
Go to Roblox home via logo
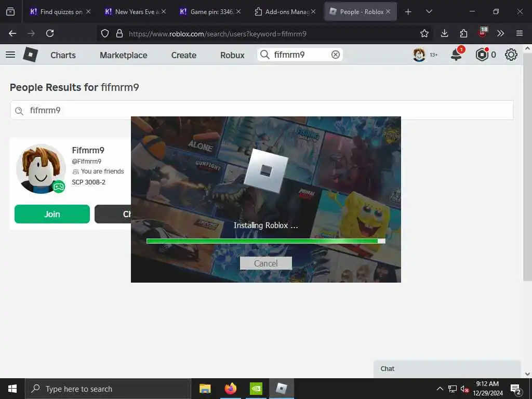point(30,55)
